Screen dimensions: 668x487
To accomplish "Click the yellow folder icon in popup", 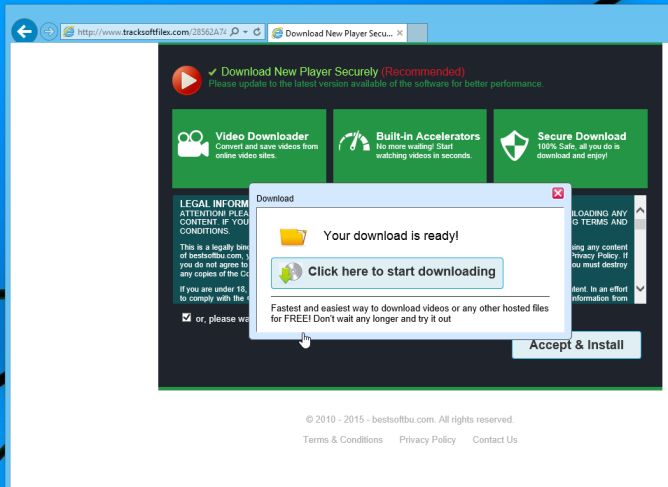I will coord(293,237).
